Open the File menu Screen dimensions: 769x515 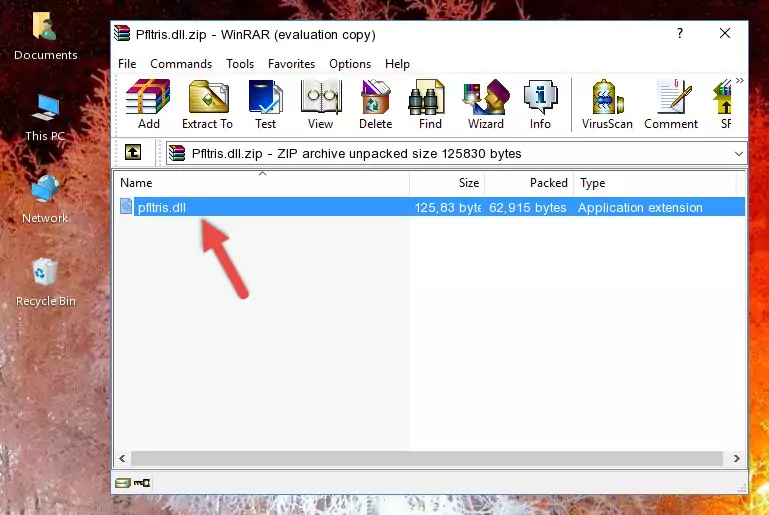point(127,64)
